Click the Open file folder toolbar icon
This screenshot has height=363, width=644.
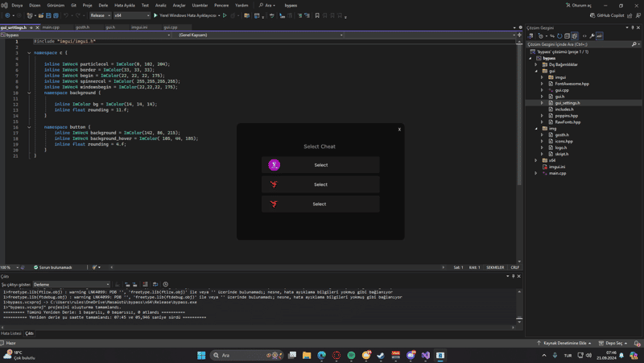41,15
